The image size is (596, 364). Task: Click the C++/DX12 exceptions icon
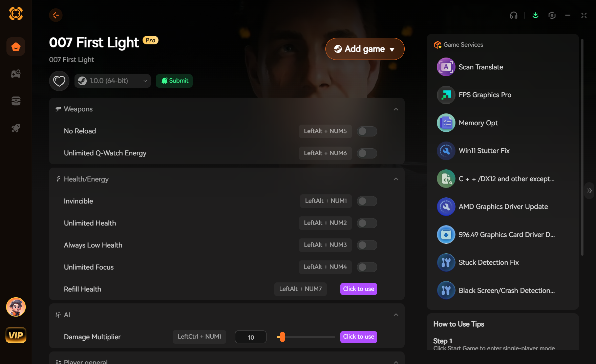446,179
